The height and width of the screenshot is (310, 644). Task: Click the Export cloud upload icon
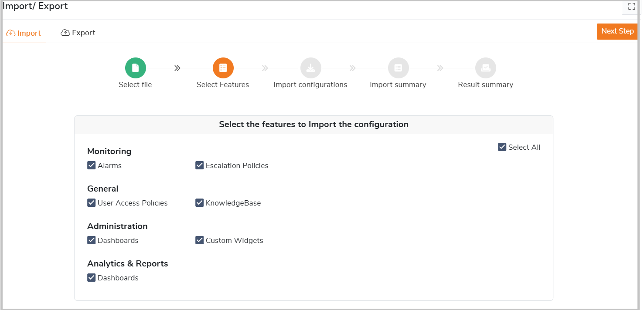coord(65,33)
